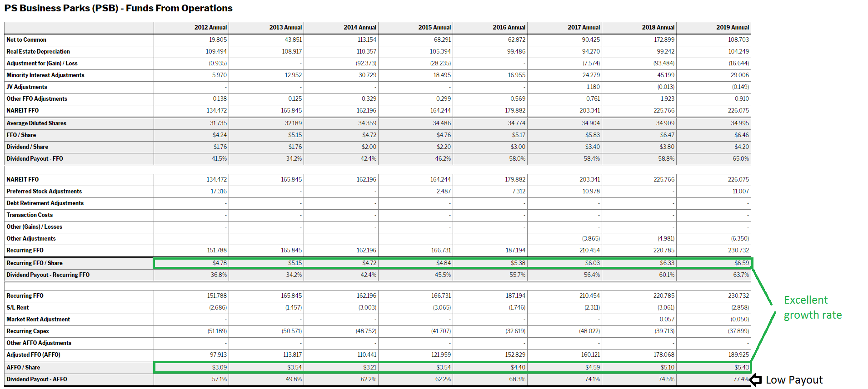
Task: Select the Other FFO Adjustments label
Action: coord(37,99)
